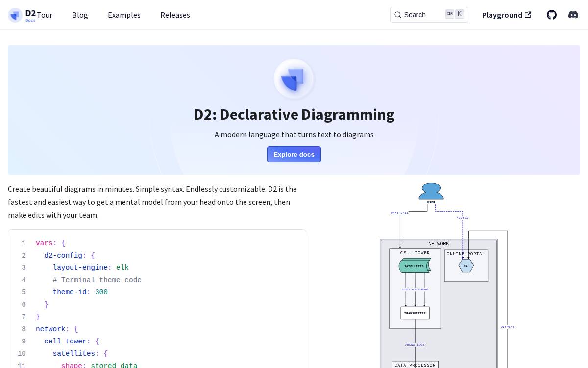Image resolution: width=588 pixels, height=368 pixels.
Task: Open the D2 Docs logo home link
Action: click(22, 15)
